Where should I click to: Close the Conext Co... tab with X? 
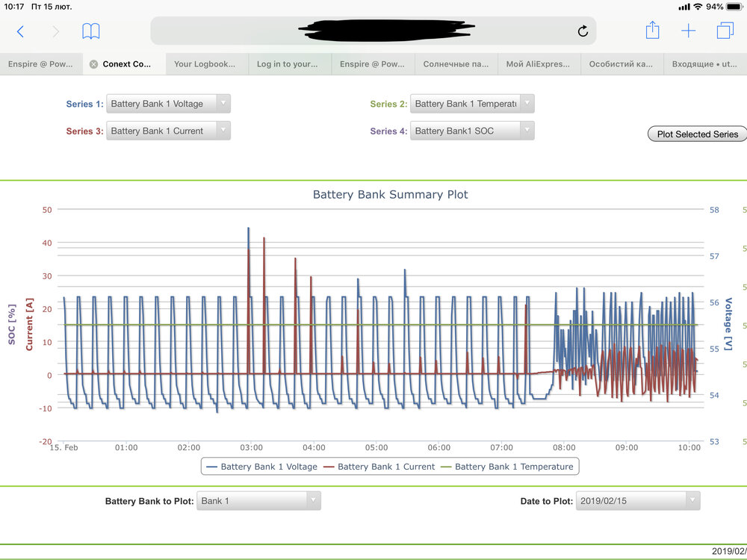(x=93, y=64)
